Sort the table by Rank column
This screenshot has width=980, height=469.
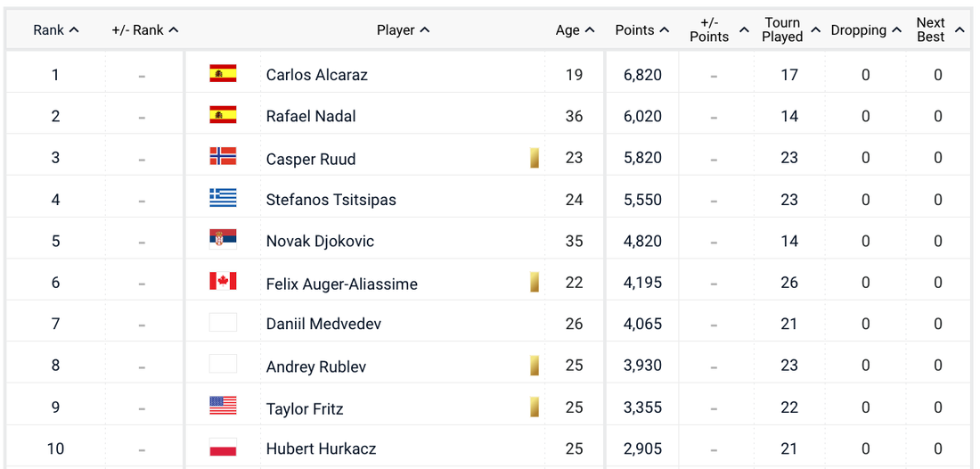[x=55, y=30]
